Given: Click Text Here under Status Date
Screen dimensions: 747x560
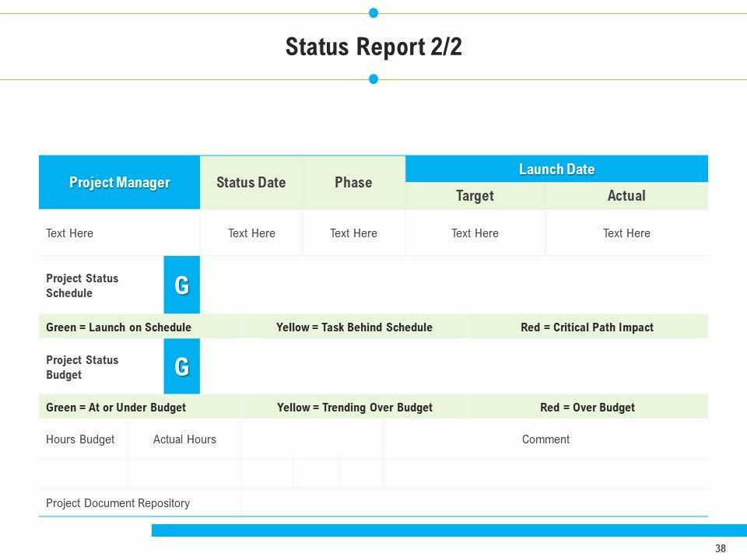Looking at the screenshot, I should pyautogui.click(x=251, y=233).
